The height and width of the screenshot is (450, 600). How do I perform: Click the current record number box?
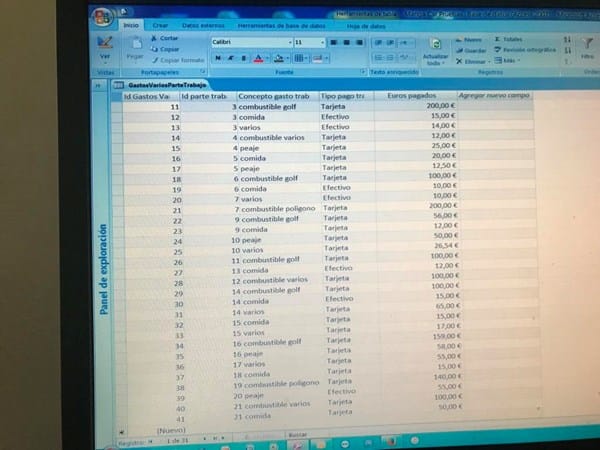178,440
